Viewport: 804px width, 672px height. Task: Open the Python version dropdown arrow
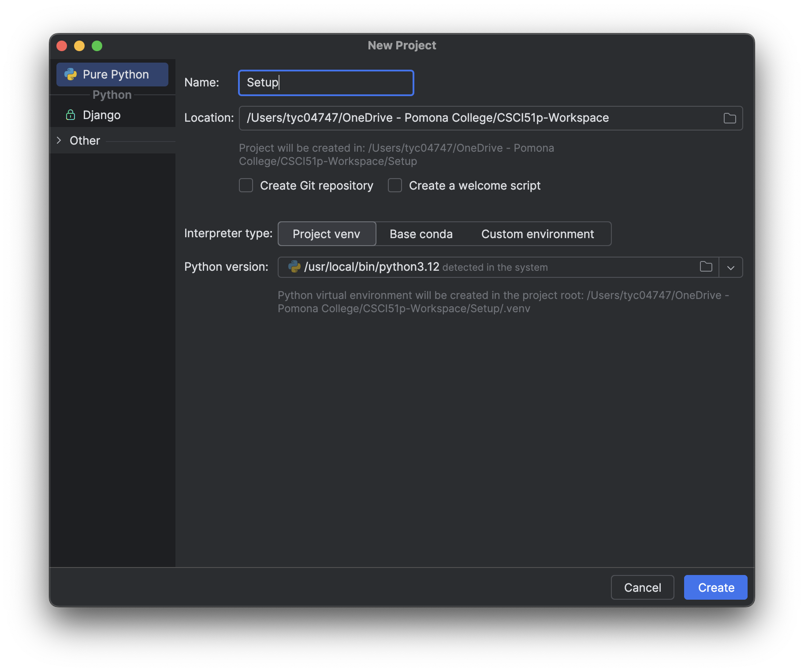coord(730,268)
